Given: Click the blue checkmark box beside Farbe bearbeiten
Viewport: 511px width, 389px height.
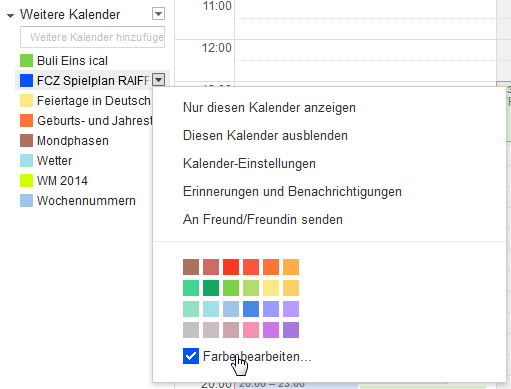Looking at the screenshot, I should (x=191, y=356).
